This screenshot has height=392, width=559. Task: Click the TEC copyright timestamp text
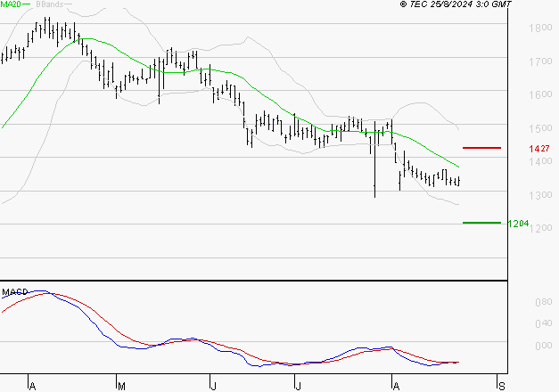coord(456,4)
